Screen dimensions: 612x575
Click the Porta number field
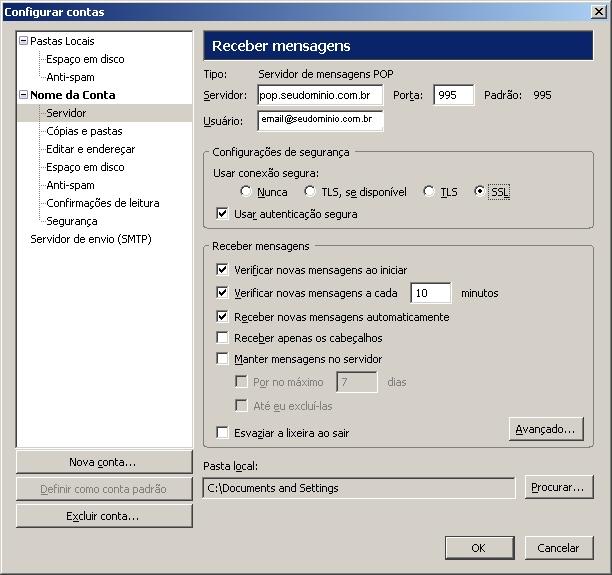click(x=454, y=95)
